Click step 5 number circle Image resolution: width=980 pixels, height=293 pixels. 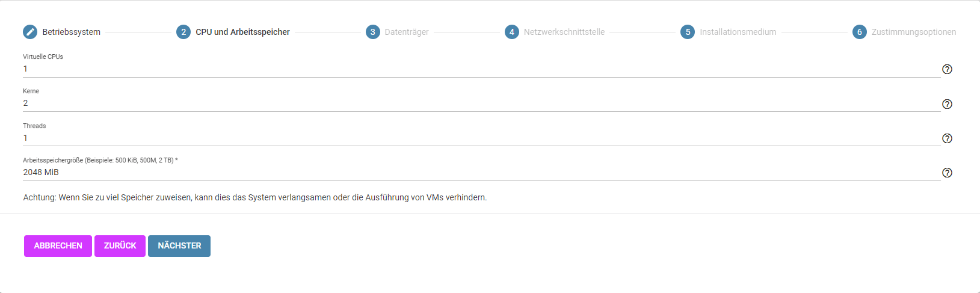click(x=688, y=32)
